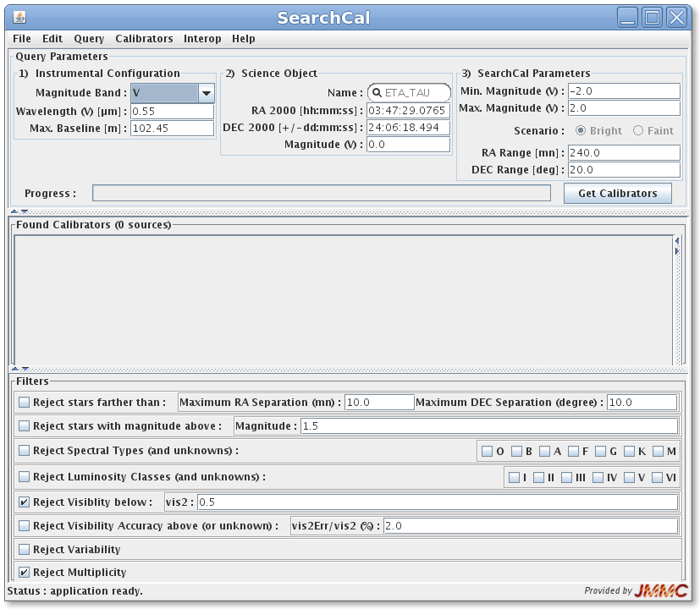
Task: Enable Reject stars farther than filter
Action: (x=24, y=402)
